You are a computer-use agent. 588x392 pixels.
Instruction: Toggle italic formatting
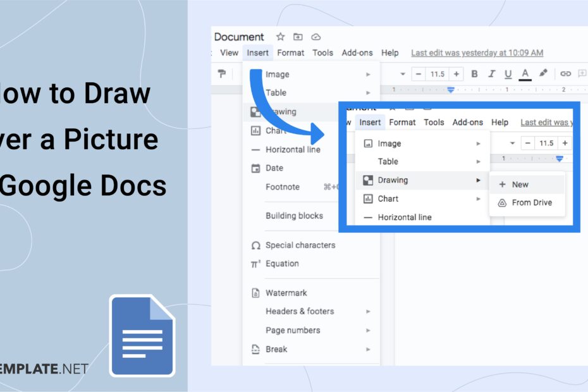pos(491,74)
